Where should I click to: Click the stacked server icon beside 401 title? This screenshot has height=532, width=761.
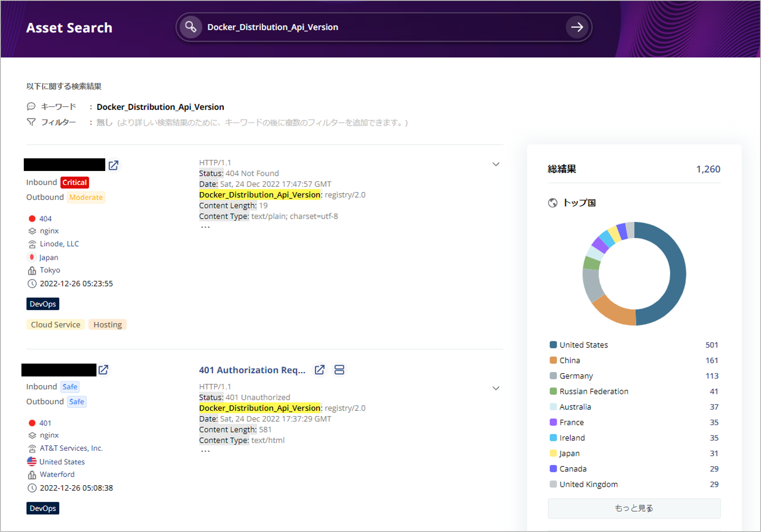(x=339, y=370)
